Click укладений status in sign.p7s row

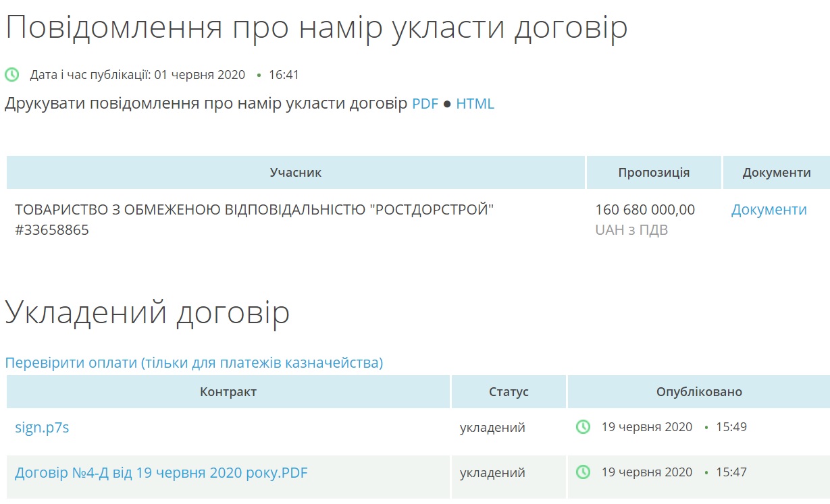(x=492, y=428)
